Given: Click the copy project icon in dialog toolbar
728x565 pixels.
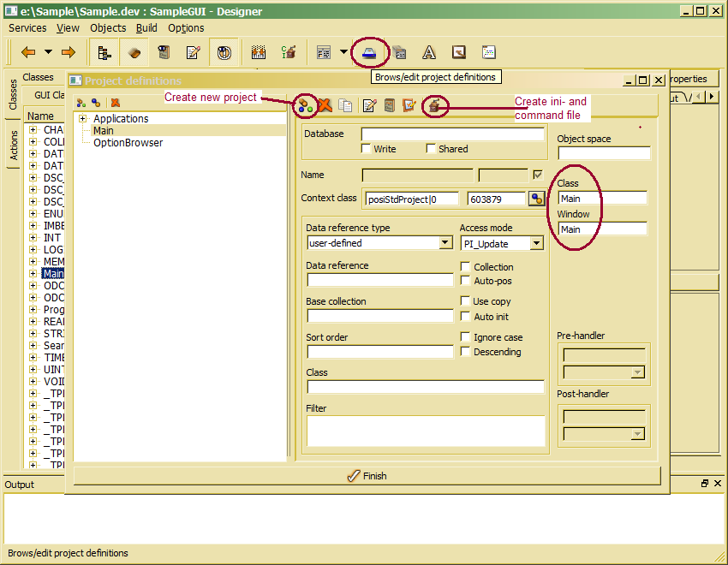Looking at the screenshot, I should (x=345, y=105).
